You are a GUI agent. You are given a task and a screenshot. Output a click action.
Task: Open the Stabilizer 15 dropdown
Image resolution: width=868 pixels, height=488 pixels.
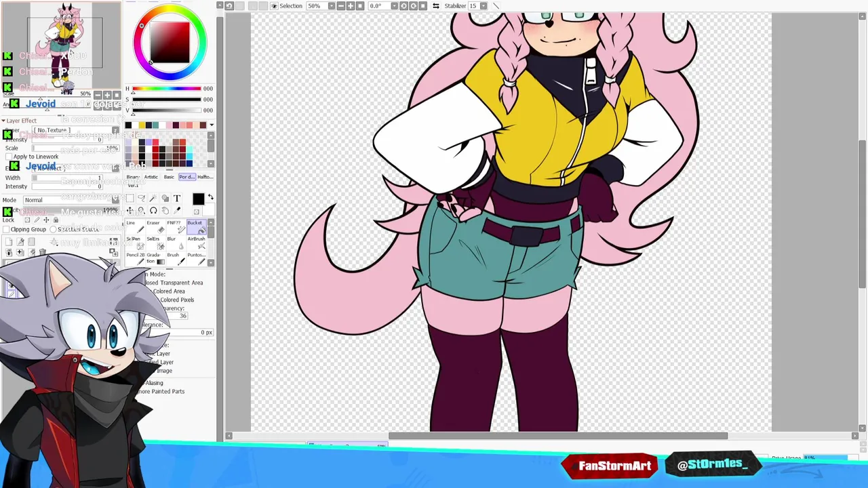coord(483,6)
